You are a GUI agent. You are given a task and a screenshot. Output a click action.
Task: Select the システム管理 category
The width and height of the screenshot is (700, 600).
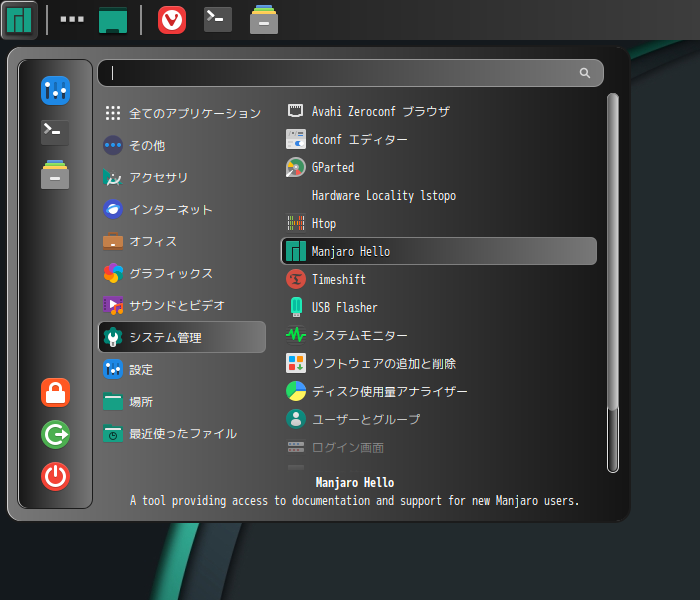[182, 337]
